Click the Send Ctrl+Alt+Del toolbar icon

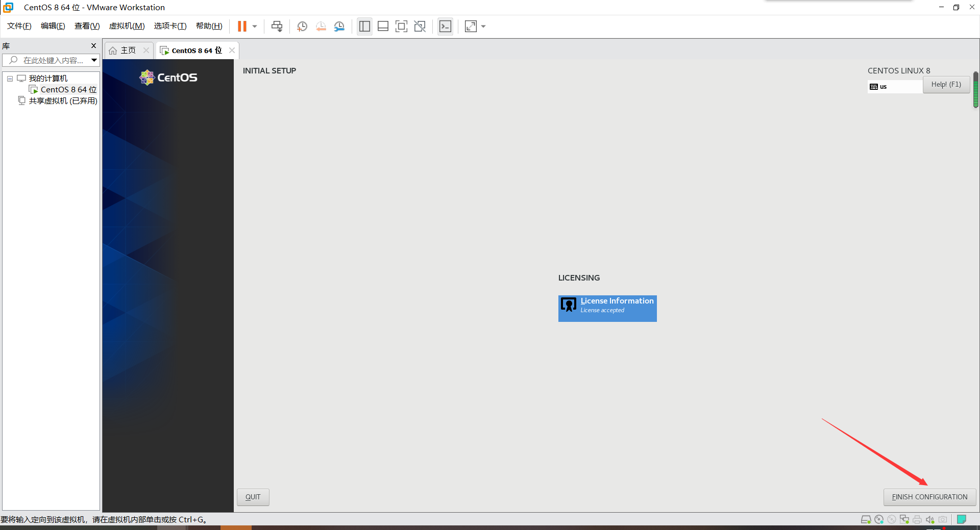[277, 27]
